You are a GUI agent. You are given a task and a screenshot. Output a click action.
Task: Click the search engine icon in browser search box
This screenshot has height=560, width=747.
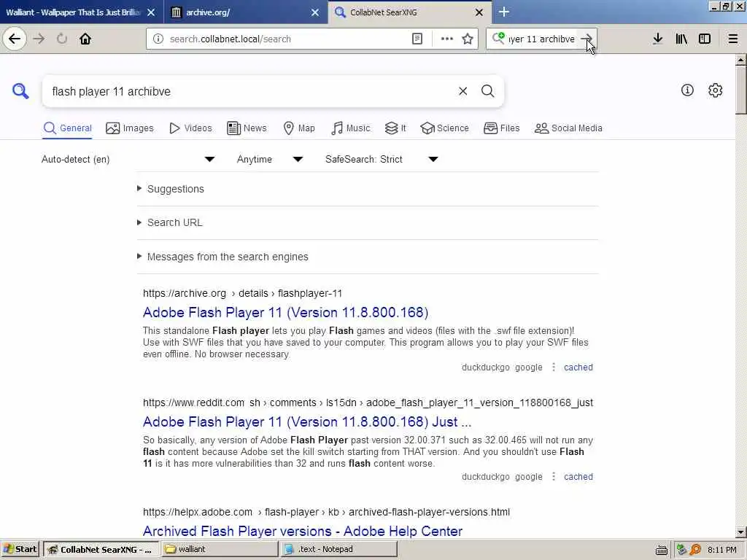pyautogui.click(x=498, y=38)
